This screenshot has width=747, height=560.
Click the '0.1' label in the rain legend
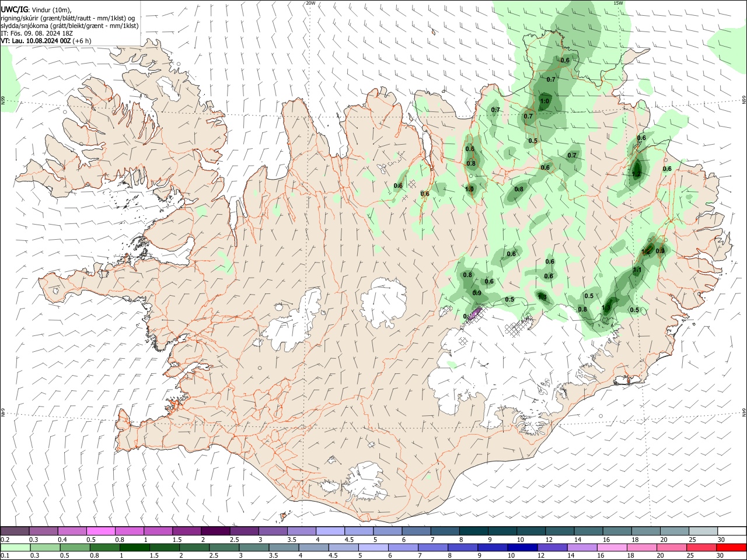point(5,556)
